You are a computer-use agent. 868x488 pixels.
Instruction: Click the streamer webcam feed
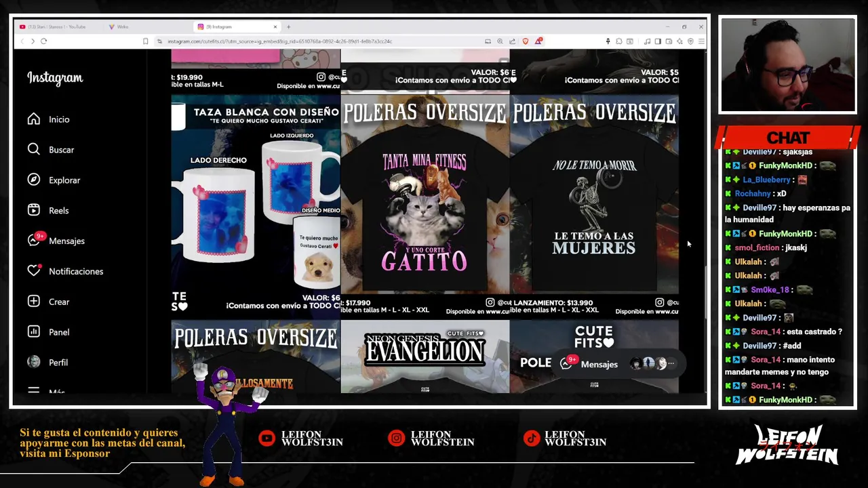pos(788,65)
